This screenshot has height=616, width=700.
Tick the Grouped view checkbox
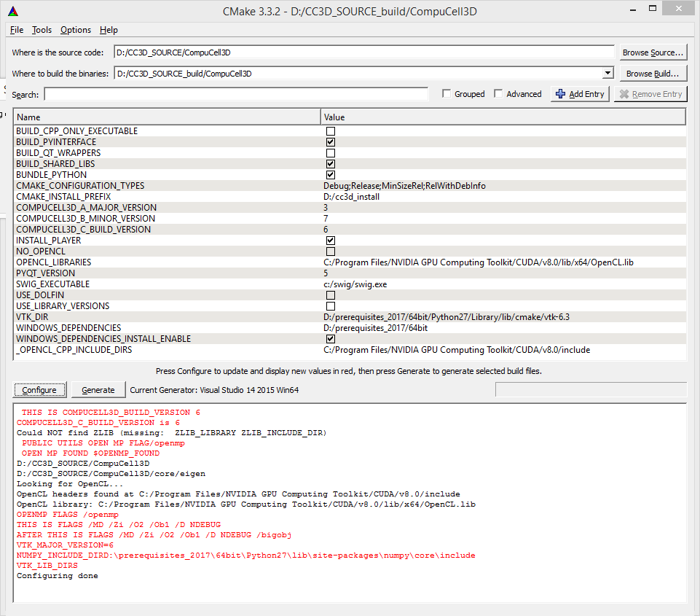(x=447, y=94)
